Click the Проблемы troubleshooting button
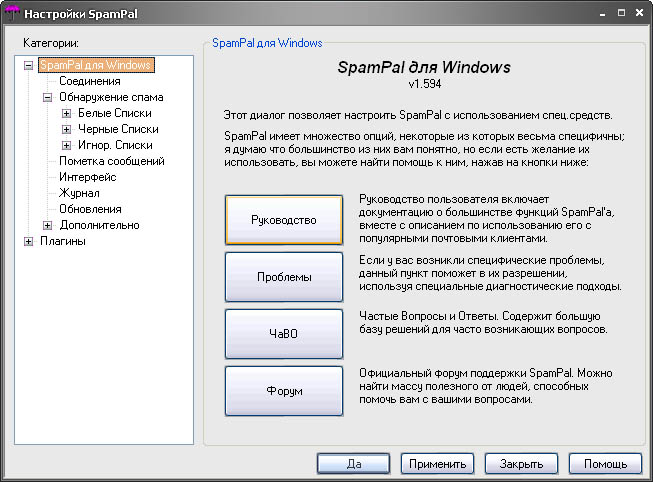Image resolution: width=653 pixels, height=482 pixels. 284,277
